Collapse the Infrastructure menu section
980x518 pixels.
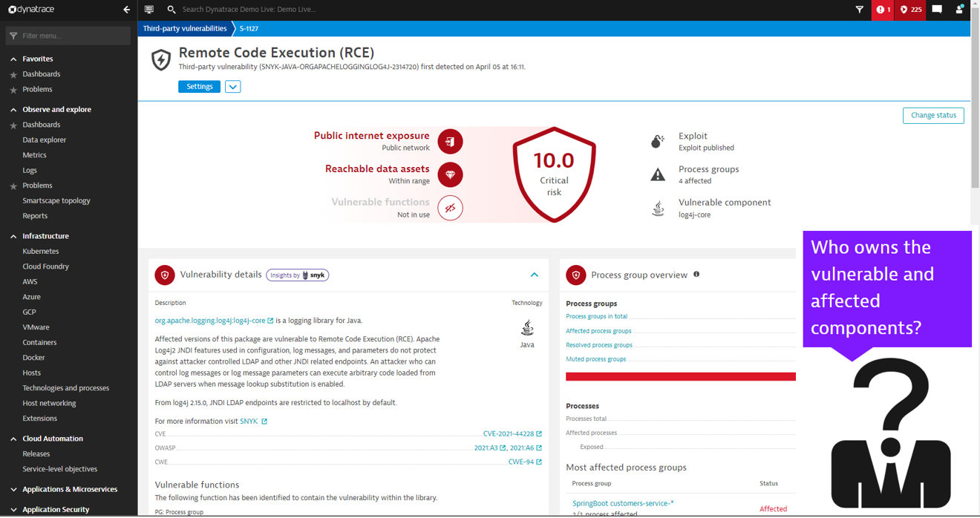[x=13, y=236]
